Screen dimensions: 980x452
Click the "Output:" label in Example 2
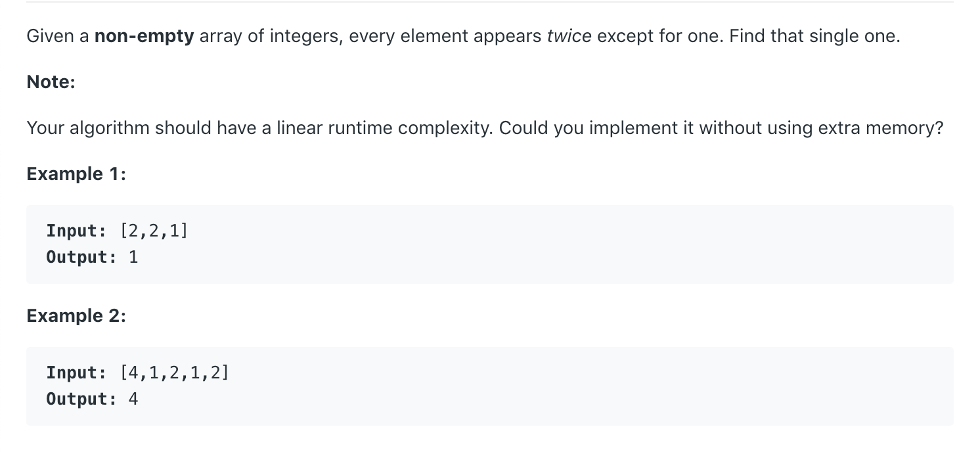(81, 399)
